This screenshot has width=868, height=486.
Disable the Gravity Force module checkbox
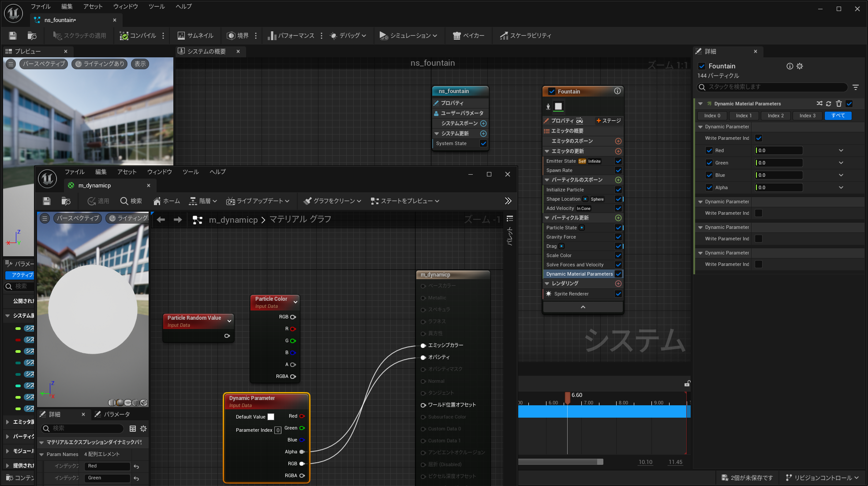click(618, 237)
